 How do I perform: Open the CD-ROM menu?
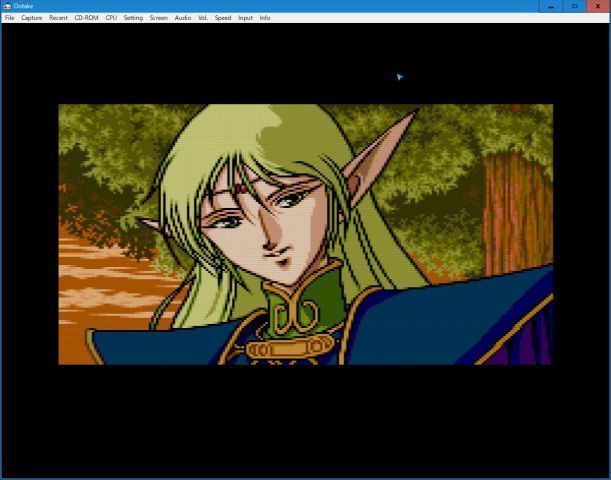(87, 18)
